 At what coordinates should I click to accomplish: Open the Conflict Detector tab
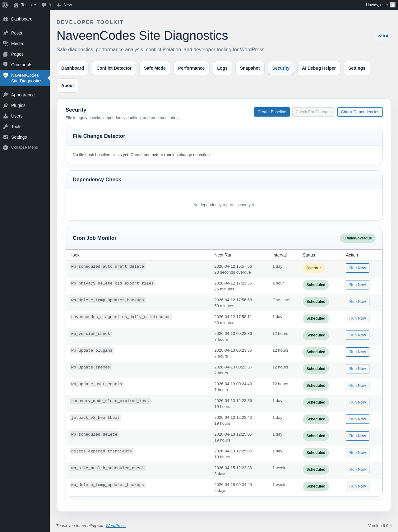coord(114,68)
